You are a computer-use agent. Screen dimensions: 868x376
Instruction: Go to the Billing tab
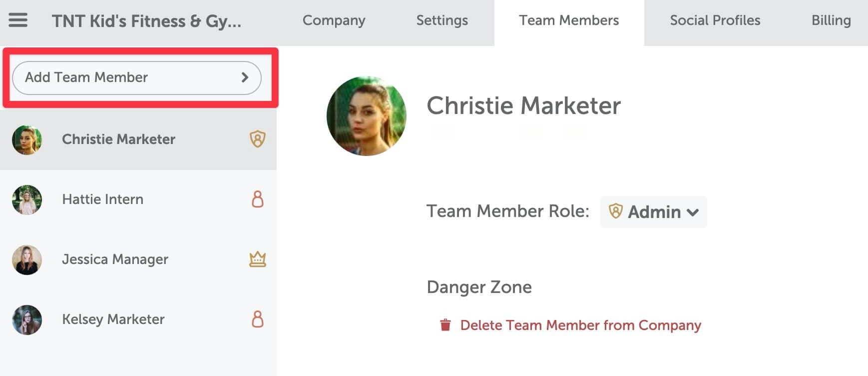click(x=831, y=20)
